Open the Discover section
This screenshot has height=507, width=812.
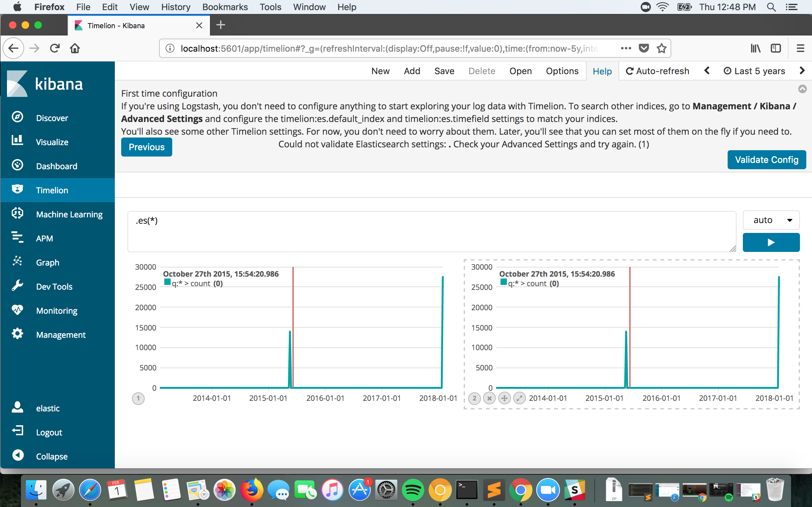pyautogui.click(x=52, y=118)
